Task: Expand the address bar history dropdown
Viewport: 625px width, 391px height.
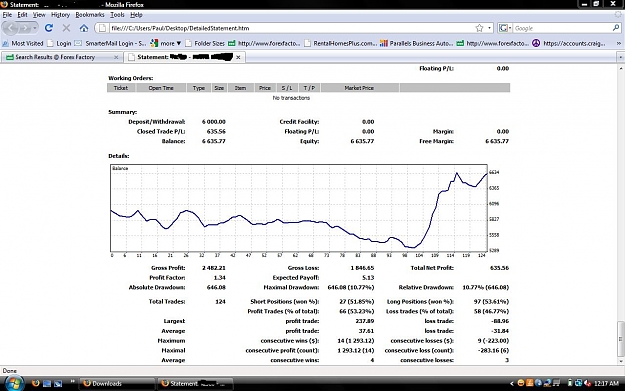Action: 489,28
